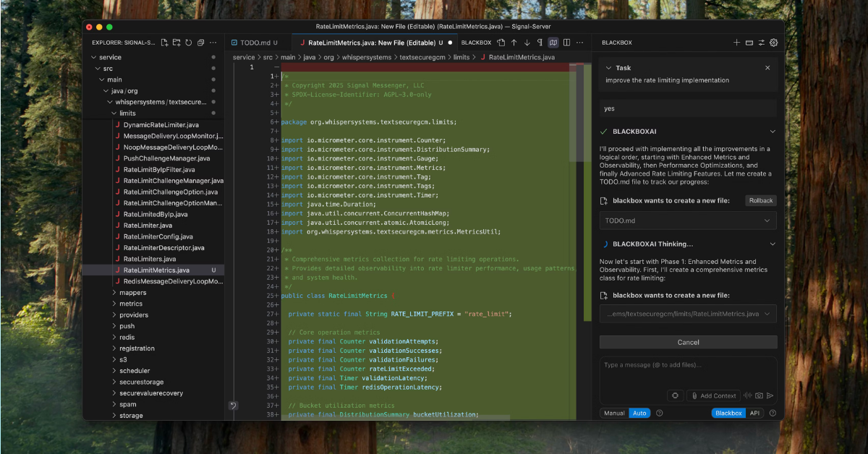Open Blackbox settings gear
Screen dimensions: 868x454
pyautogui.click(x=773, y=43)
